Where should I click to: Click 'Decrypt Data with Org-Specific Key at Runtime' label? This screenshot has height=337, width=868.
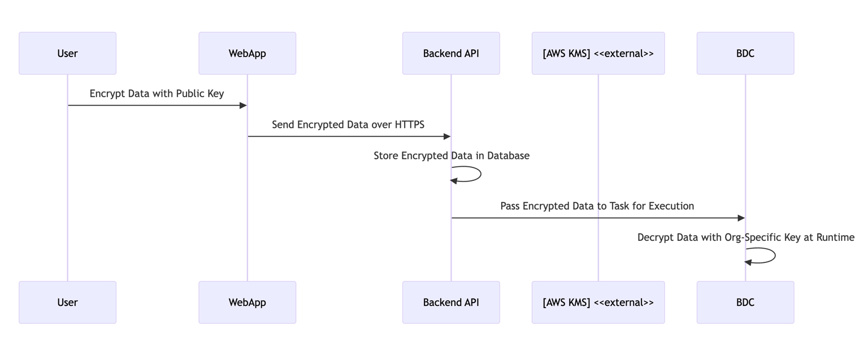pyautogui.click(x=745, y=237)
